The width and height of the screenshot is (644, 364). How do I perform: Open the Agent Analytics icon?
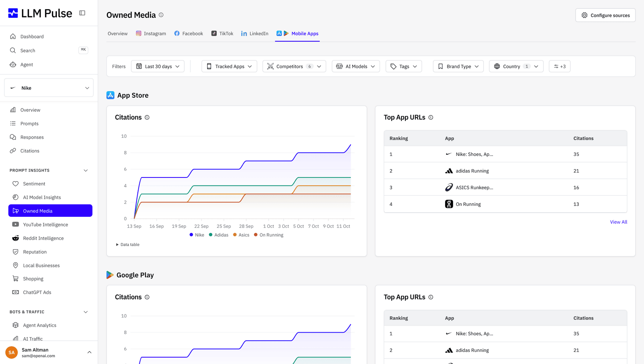coord(16,325)
